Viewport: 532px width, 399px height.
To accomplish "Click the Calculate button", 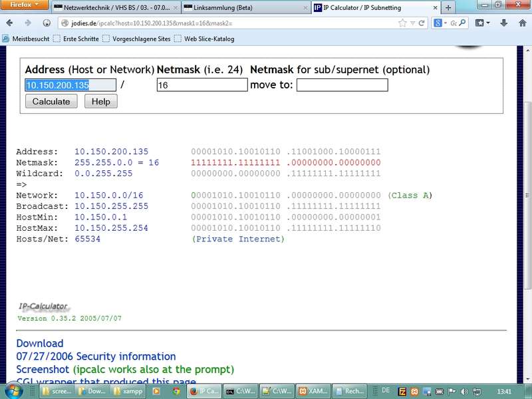I will coord(51,102).
